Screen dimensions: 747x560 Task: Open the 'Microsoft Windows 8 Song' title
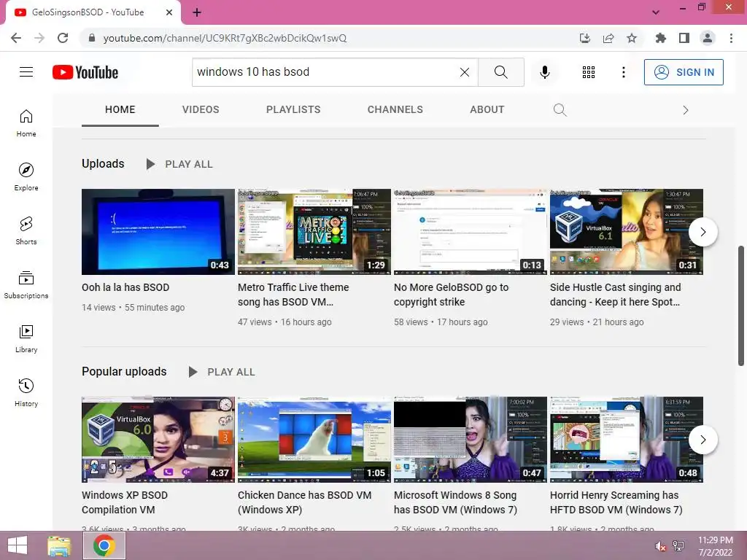pos(455,502)
